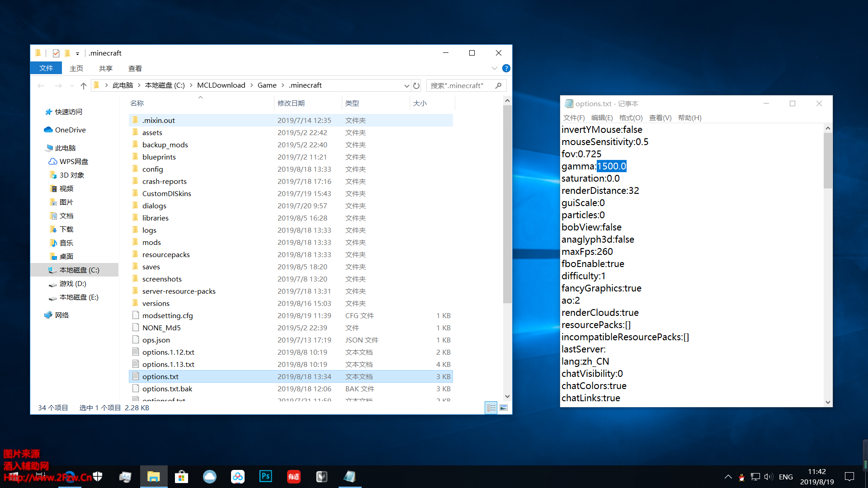Switch to details view icon in status bar

point(491,408)
